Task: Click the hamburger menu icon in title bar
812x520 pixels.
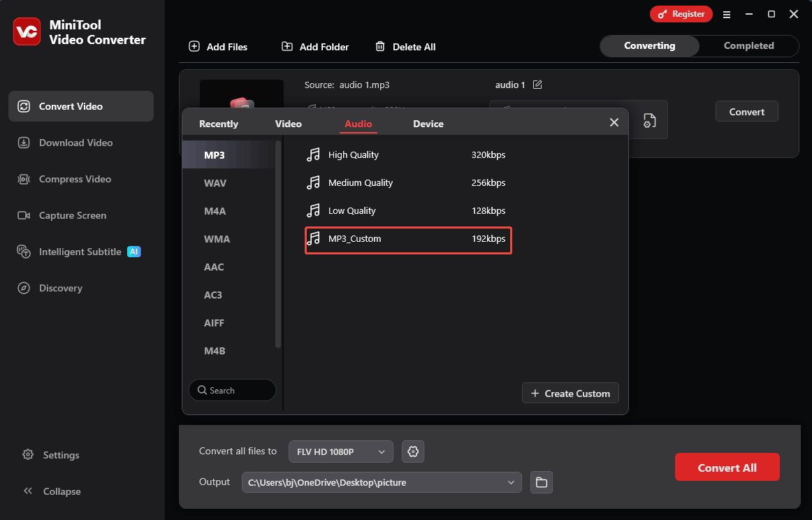Action: pos(727,15)
